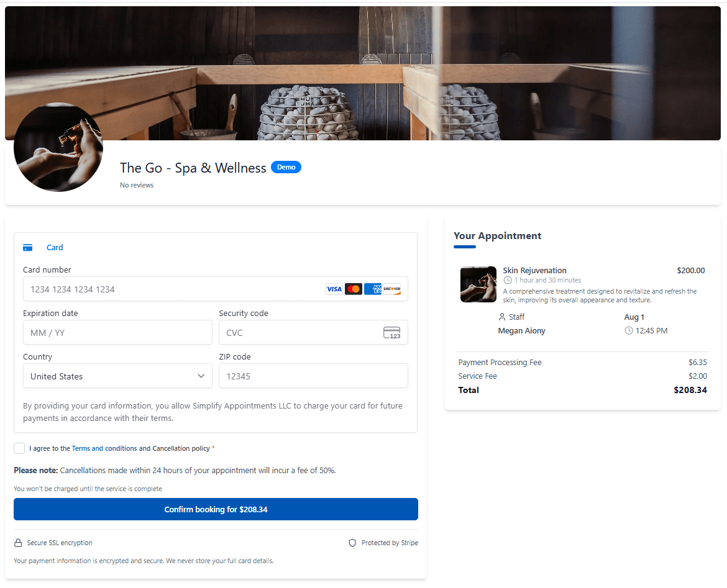Image resolution: width=727 pixels, height=588 pixels.
Task: Toggle the Demo badge next to spa name
Action: (x=286, y=167)
